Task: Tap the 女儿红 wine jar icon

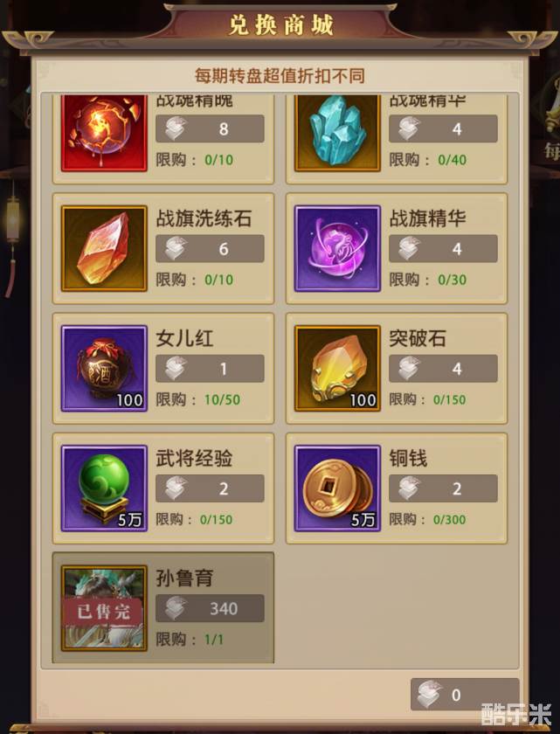Action: coord(104,369)
